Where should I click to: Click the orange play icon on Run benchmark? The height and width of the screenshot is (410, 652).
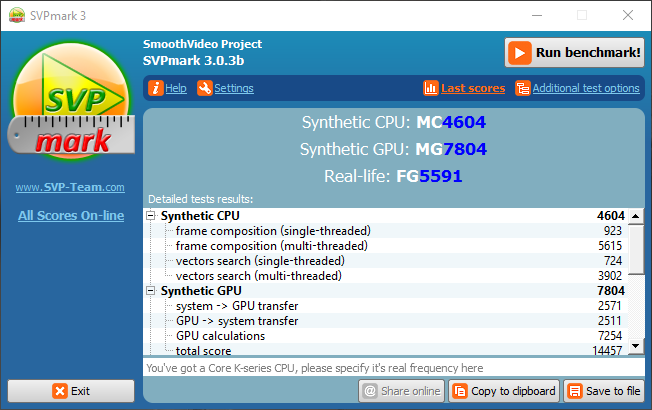click(519, 53)
